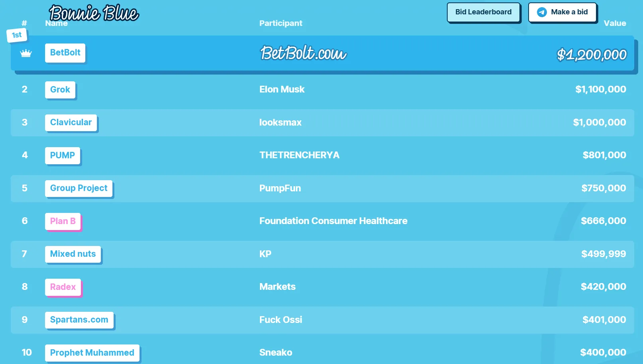This screenshot has height=364, width=643.
Task: Open the Prophet Muhammed name tag
Action: click(92, 353)
